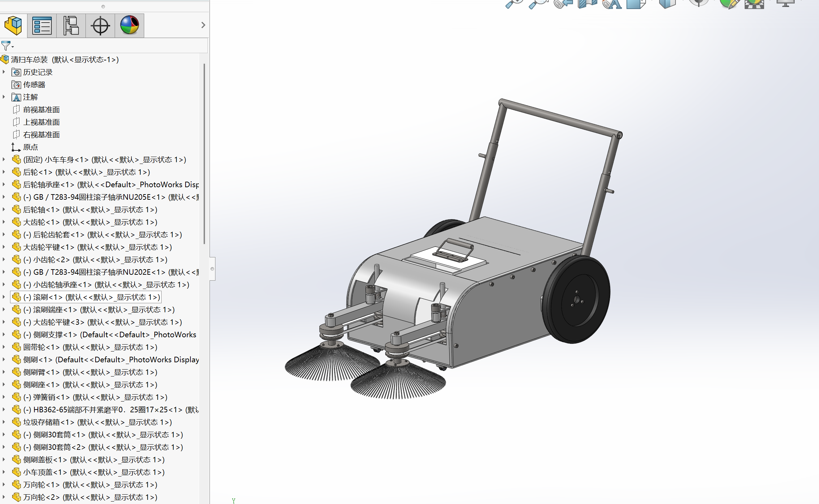This screenshot has width=819, height=504.
Task: Expand the 历史记录 tree node
Action: pyautogui.click(x=4, y=72)
